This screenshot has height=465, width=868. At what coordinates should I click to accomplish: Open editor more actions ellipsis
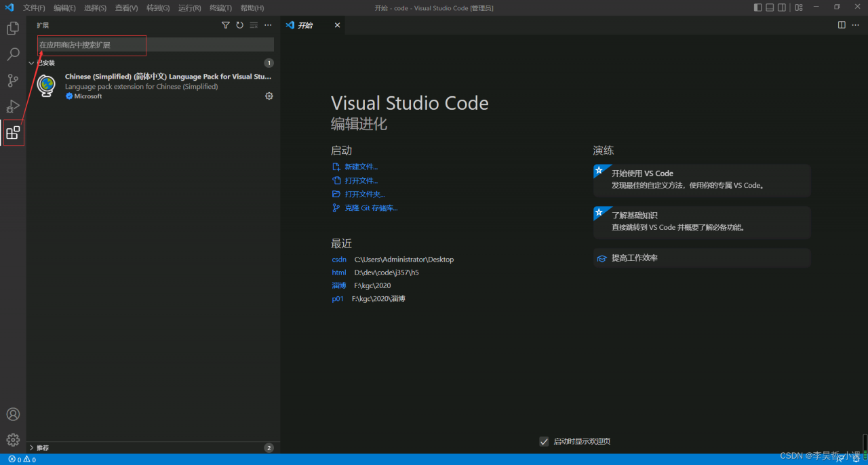click(856, 25)
